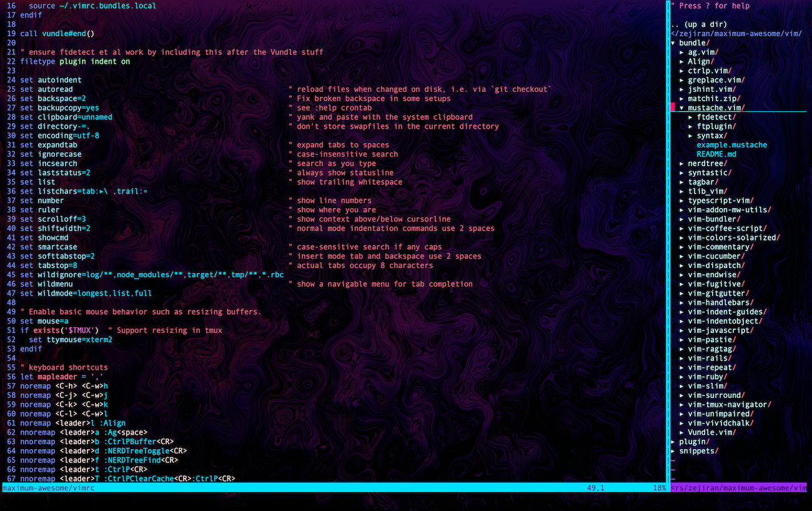Click the NERDTree window status line
This screenshot has width=812, height=511.
click(740, 488)
